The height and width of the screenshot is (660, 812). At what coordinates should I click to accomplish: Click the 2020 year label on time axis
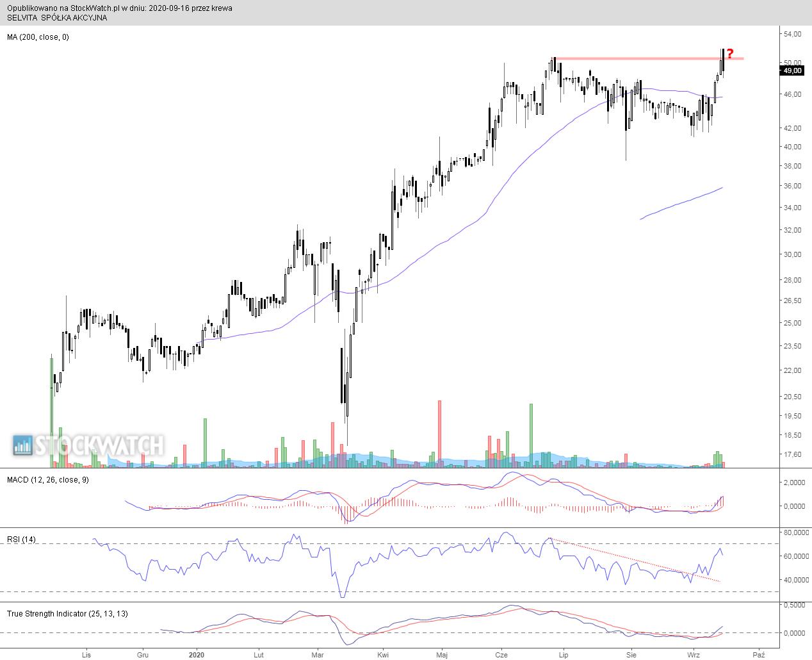pyautogui.click(x=197, y=655)
